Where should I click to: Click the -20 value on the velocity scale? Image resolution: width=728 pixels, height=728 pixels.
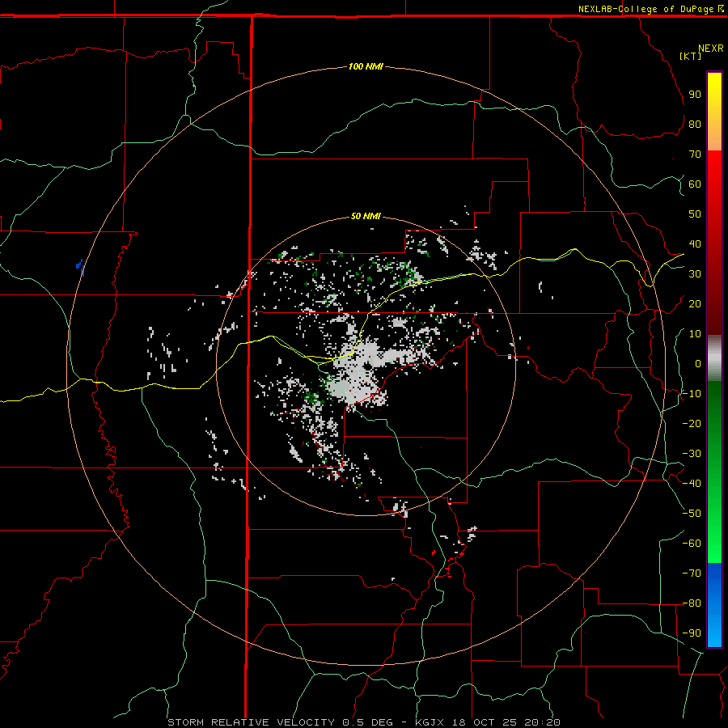coord(692,423)
